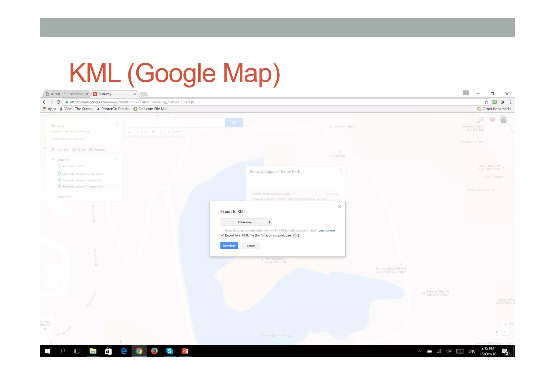Close the Sunway browser tab

click(x=134, y=94)
